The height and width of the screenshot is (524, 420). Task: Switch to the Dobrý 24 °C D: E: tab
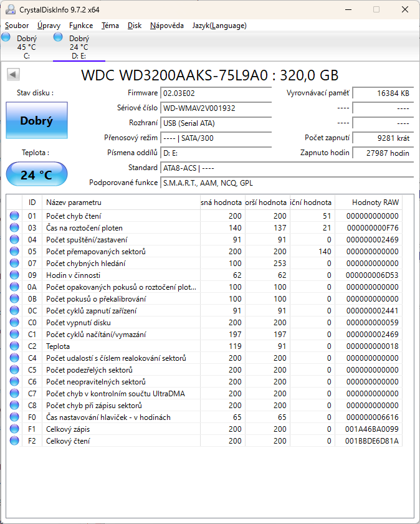point(79,47)
